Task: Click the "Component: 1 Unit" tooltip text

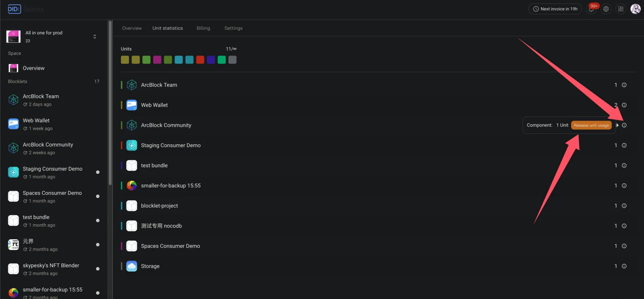Action: pos(547,125)
